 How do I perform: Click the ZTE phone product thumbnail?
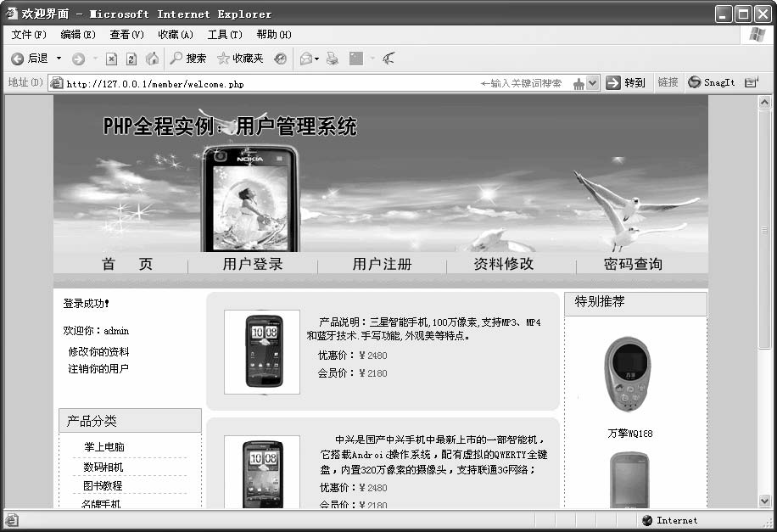pyautogui.click(x=262, y=472)
